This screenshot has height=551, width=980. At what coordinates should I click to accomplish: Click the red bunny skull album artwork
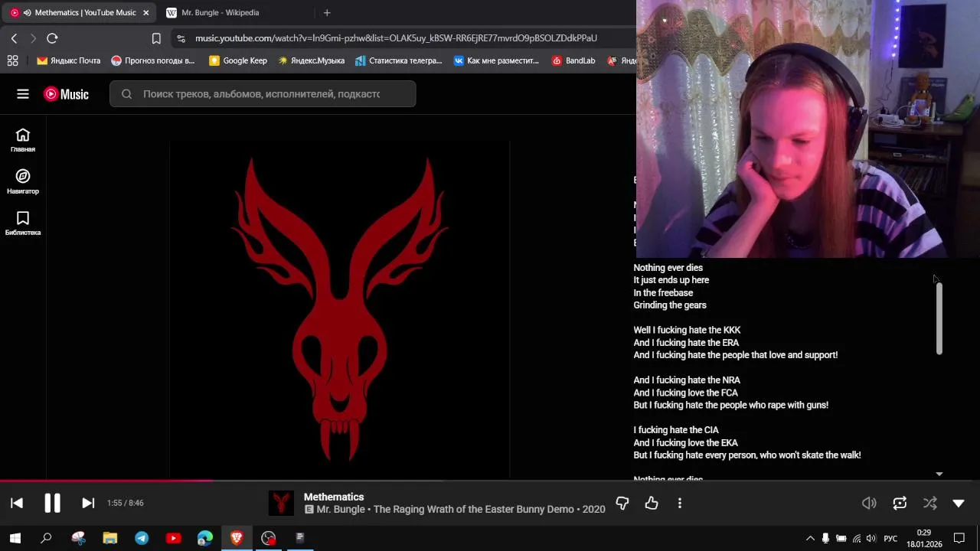click(x=339, y=309)
